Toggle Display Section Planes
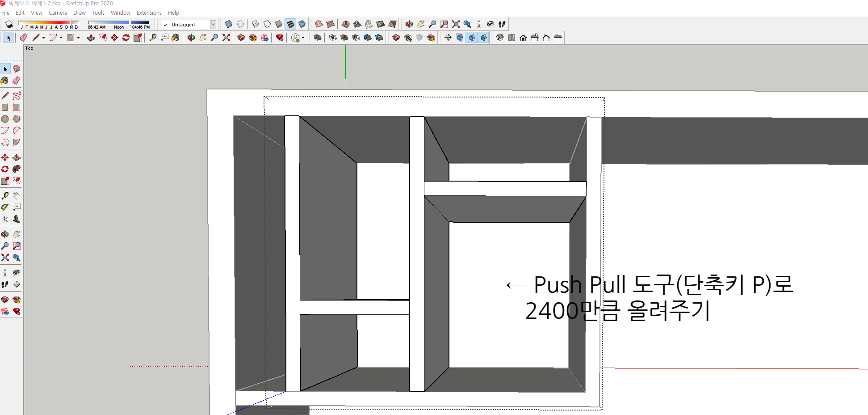This screenshot has width=868, height=415. (460, 38)
